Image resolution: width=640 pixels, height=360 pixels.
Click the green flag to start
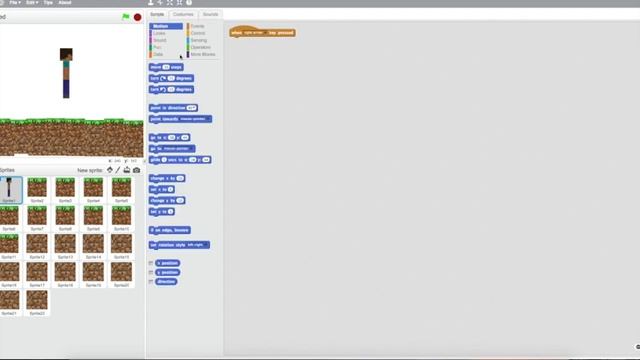coord(126,17)
